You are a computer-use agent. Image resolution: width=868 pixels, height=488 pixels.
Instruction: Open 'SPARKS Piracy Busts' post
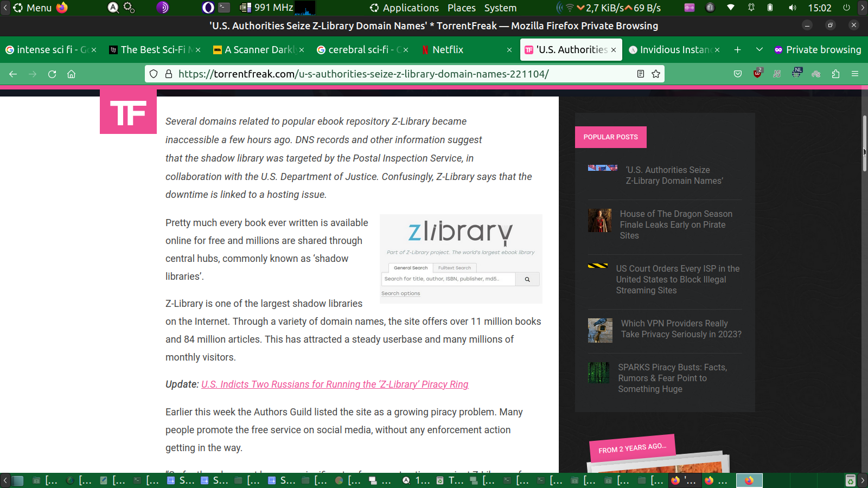[x=673, y=378]
